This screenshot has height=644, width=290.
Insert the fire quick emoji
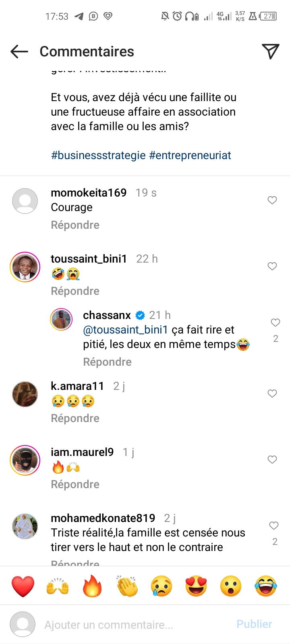pos(92,586)
